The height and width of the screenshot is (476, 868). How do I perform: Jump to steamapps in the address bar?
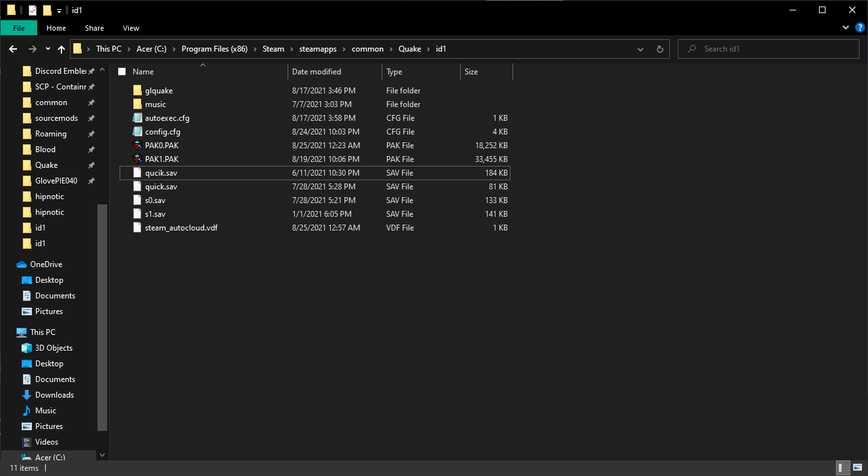319,49
